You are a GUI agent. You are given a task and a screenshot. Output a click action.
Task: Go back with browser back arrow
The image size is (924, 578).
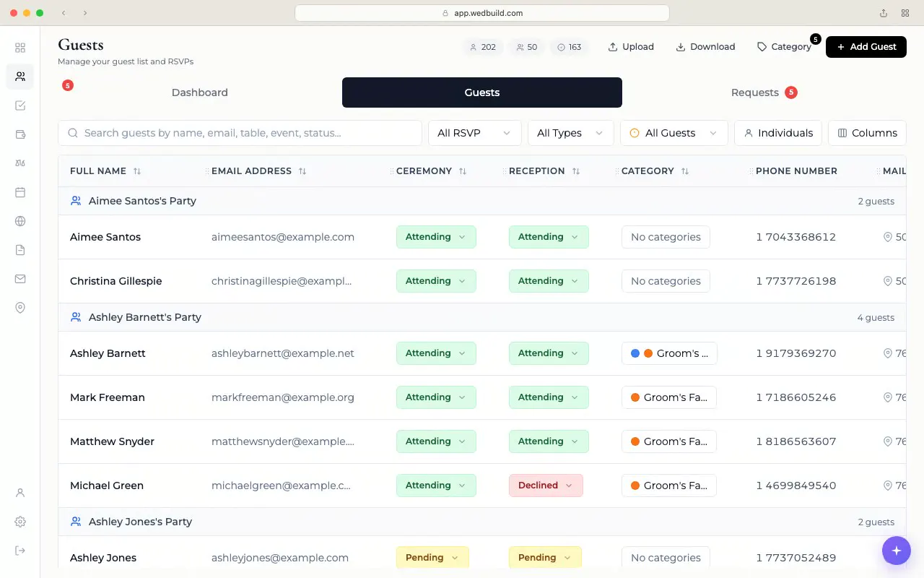(64, 13)
